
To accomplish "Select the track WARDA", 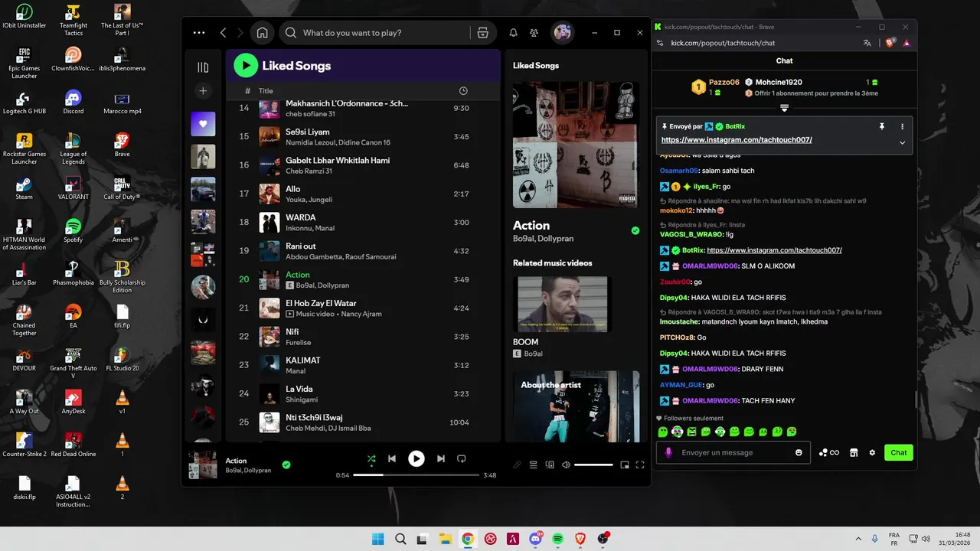I will click(x=363, y=222).
